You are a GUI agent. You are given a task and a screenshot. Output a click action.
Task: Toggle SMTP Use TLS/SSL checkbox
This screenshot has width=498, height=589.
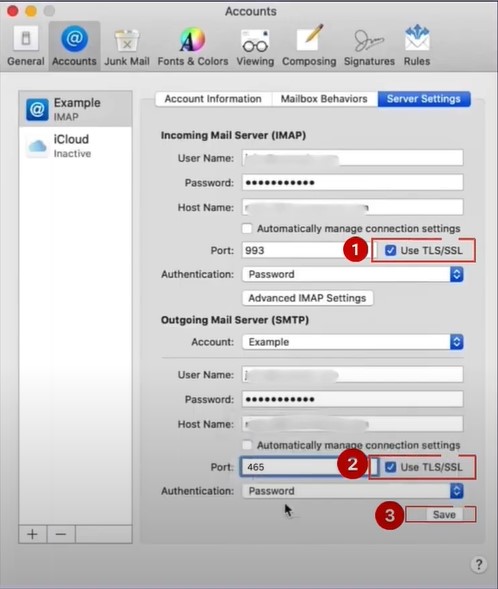click(x=391, y=467)
